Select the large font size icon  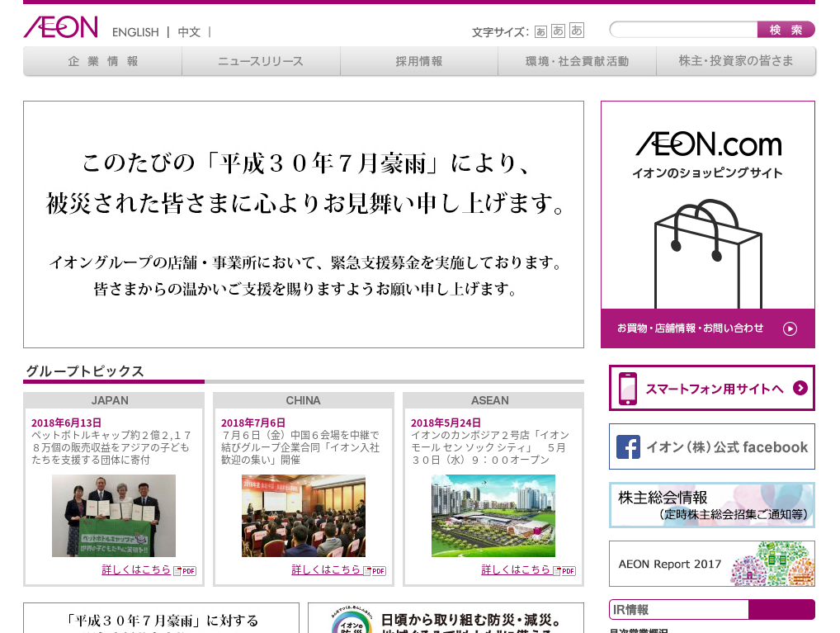(577, 30)
